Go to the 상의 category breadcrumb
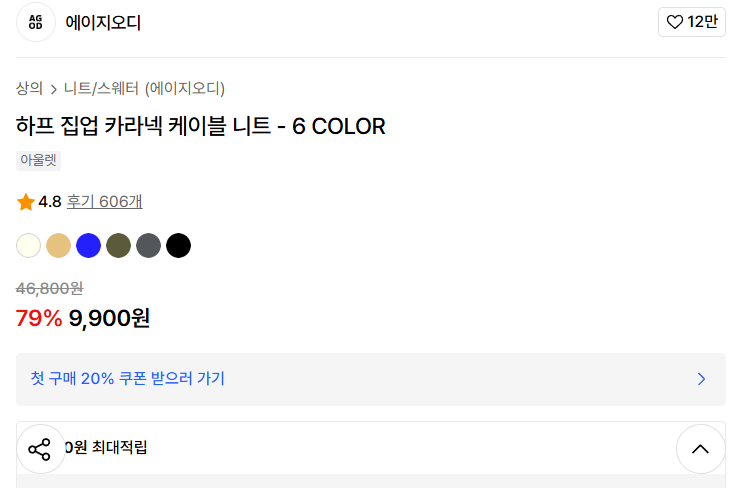This screenshot has height=488, width=737. coord(29,88)
